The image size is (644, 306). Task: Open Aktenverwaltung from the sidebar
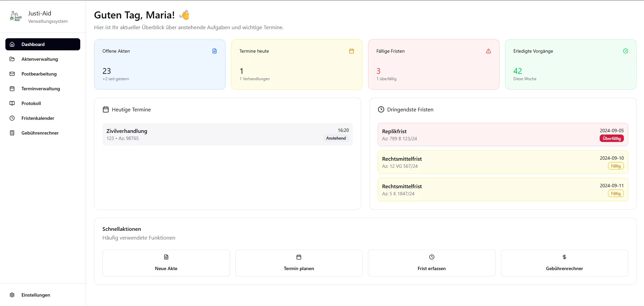40,59
